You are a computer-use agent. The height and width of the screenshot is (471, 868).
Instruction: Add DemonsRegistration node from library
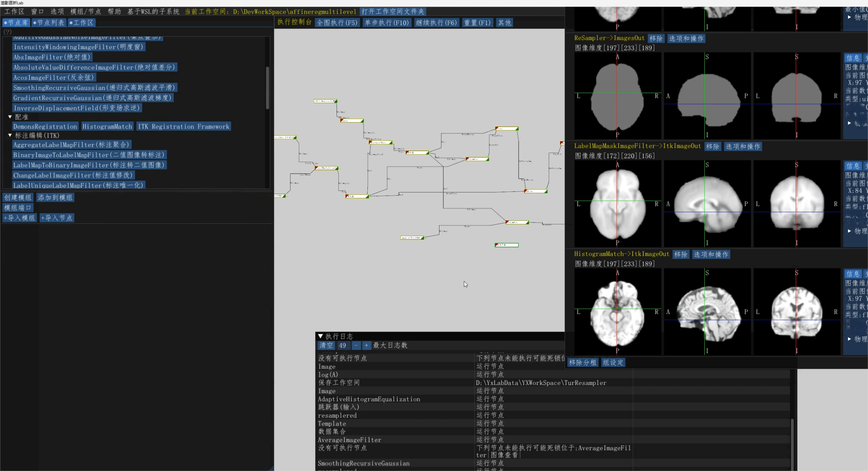[45, 126]
